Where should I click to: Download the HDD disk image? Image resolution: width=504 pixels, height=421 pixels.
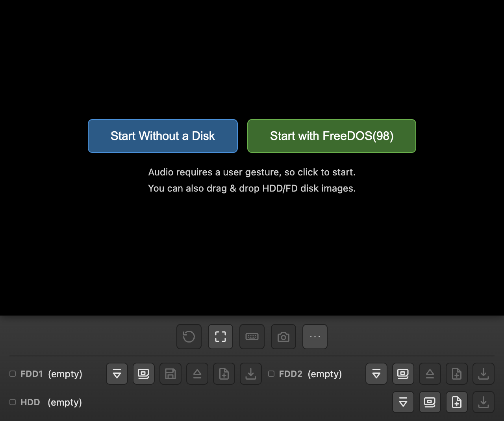click(484, 402)
